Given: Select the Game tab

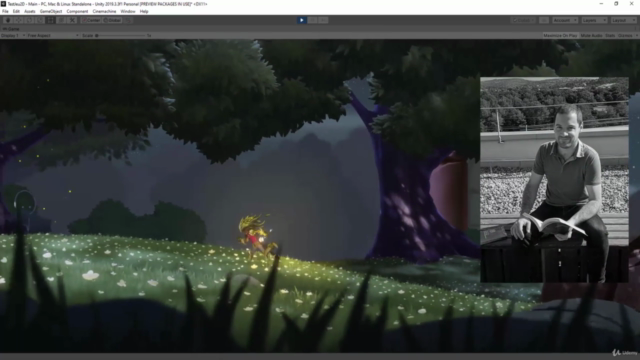Looking at the screenshot, I should coord(11,29).
